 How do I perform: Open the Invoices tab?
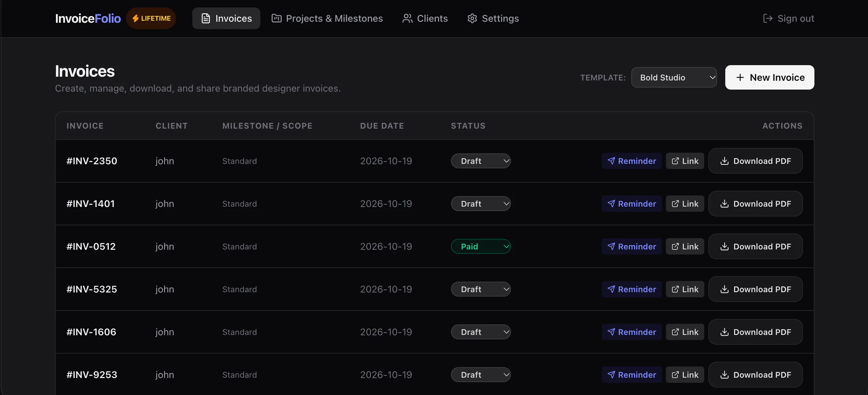pyautogui.click(x=226, y=18)
